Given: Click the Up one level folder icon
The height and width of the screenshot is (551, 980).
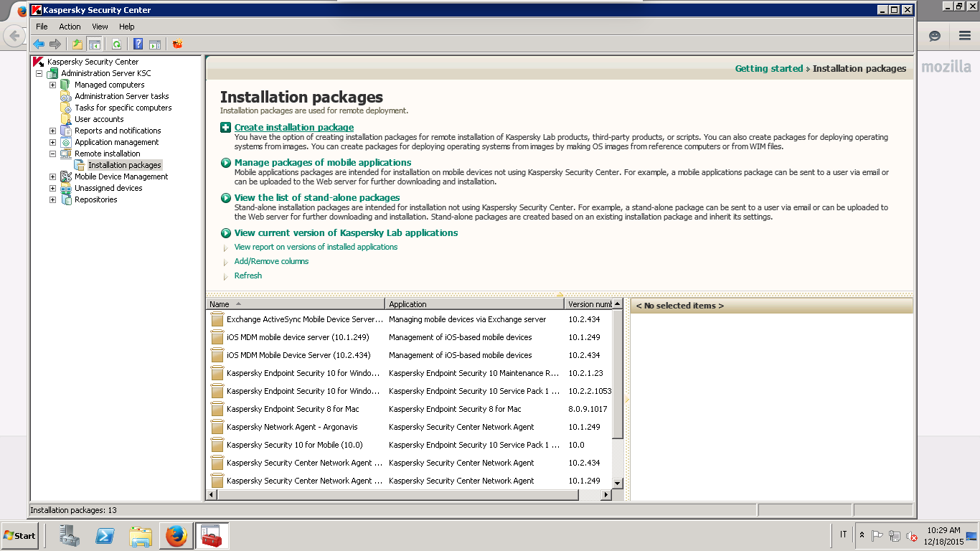Looking at the screenshot, I should point(77,44).
